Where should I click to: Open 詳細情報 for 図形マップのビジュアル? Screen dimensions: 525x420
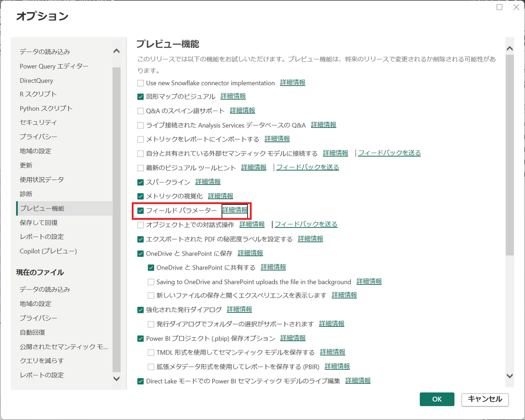pyautogui.click(x=233, y=96)
